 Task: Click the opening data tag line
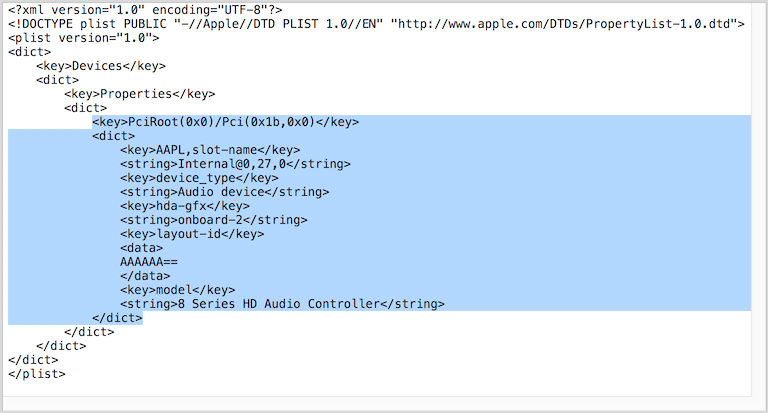[x=141, y=248]
